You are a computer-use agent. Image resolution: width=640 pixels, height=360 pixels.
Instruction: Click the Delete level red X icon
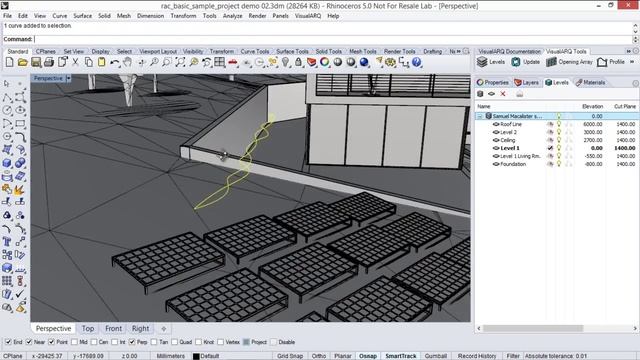(x=503, y=94)
